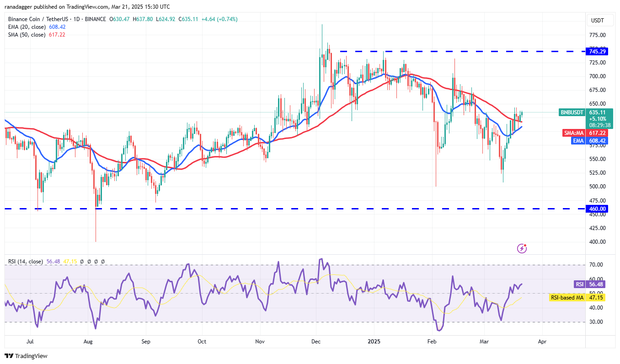This screenshot has width=620, height=364.
Task: Click the blue 745.29 resistance level label
Action: tap(598, 51)
